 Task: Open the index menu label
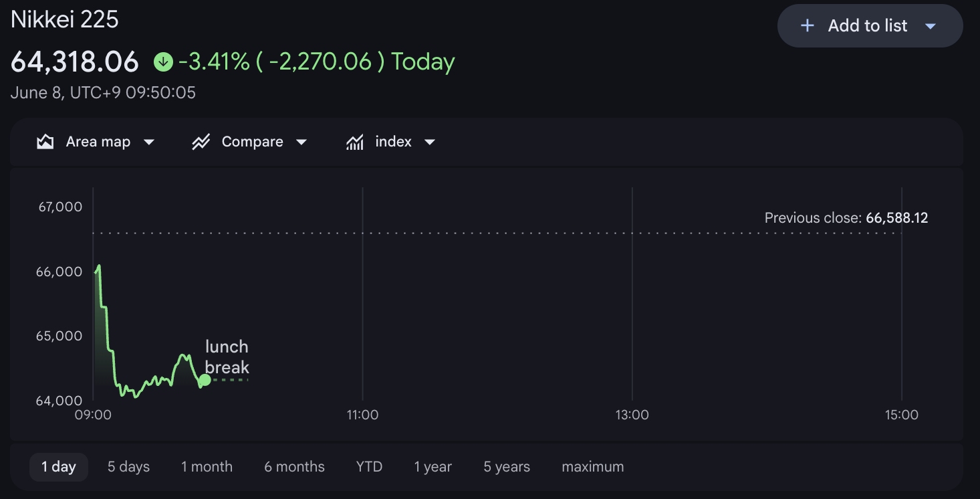[x=393, y=142]
